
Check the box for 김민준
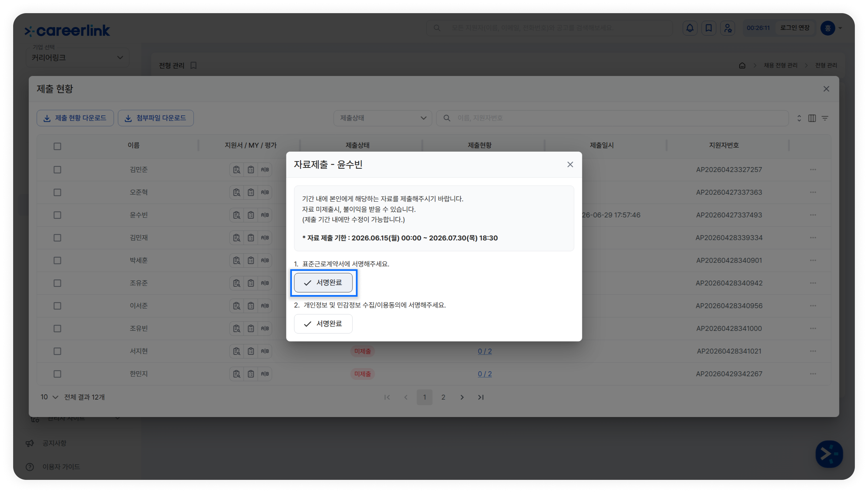[57, 170]
